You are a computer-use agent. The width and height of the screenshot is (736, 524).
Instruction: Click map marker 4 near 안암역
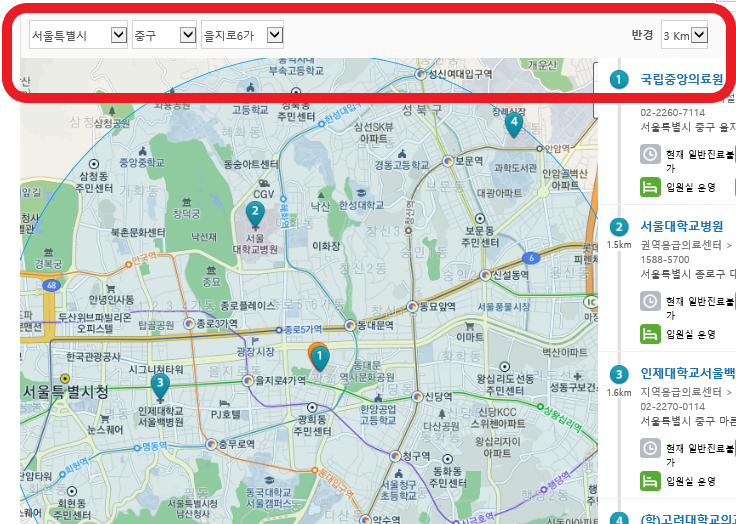pos(514,124)
